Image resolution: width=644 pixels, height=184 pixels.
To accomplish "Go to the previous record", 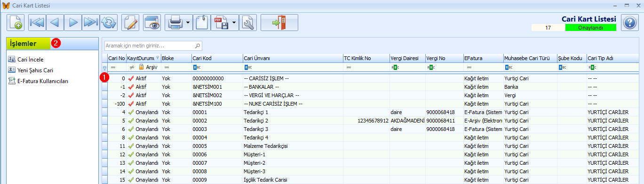I will click(56, 22).
